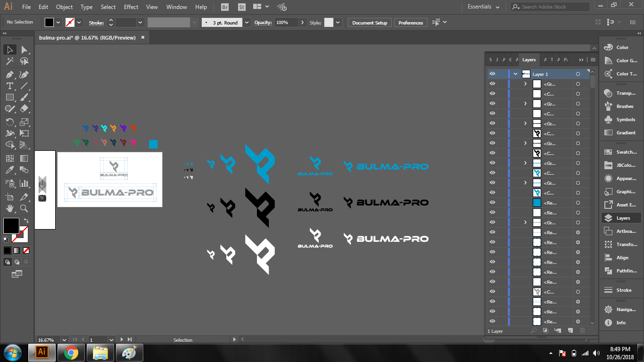This screenshot has height=362, width=644.
Task: Open the graphic Style dropdown
Action: (338, 22)
